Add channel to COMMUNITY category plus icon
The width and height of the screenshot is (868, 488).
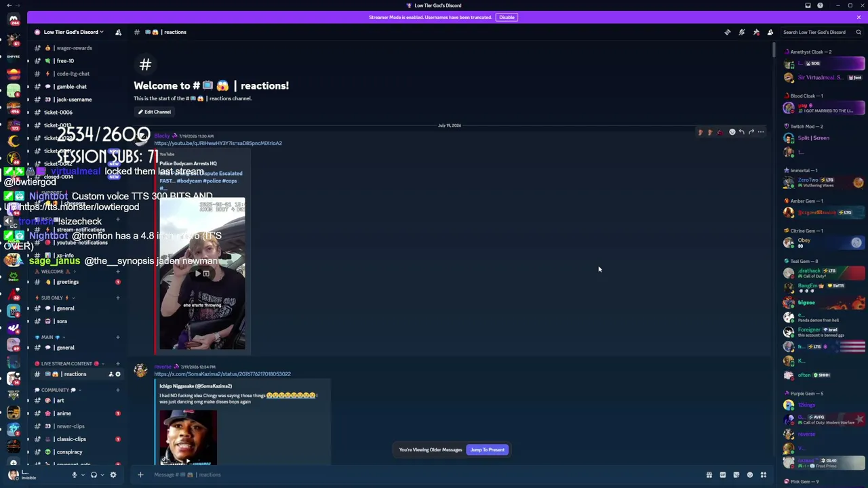pyautogui.click(x=118, y=390)
